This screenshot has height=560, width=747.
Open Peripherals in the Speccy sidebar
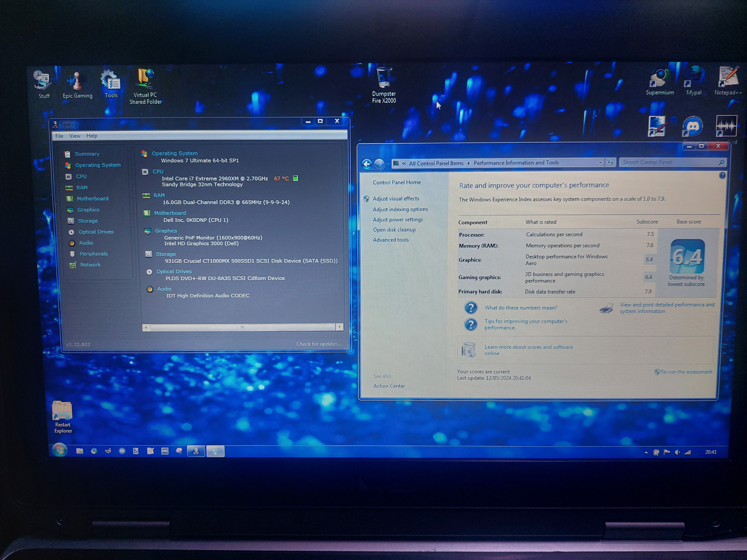94,254
